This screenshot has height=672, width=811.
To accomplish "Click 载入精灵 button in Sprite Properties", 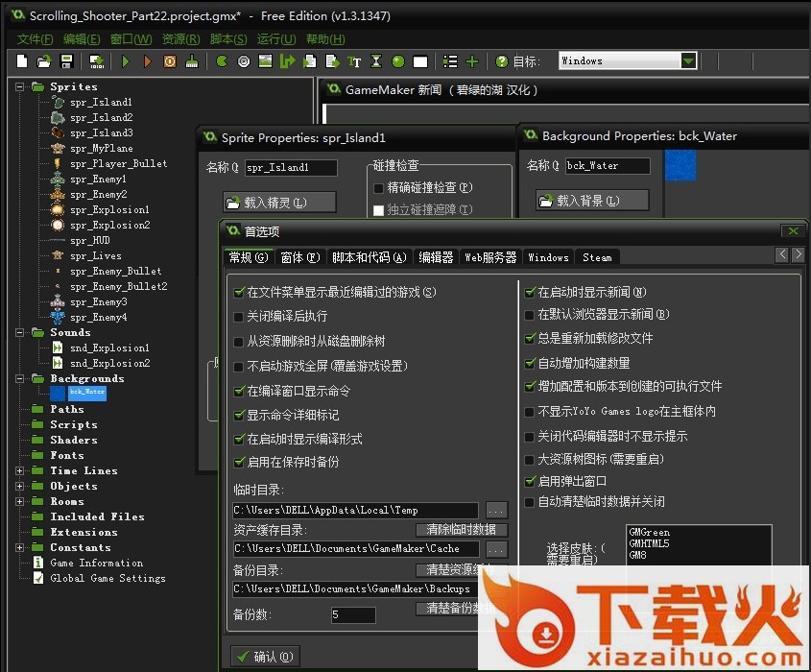I will [280, 203].
